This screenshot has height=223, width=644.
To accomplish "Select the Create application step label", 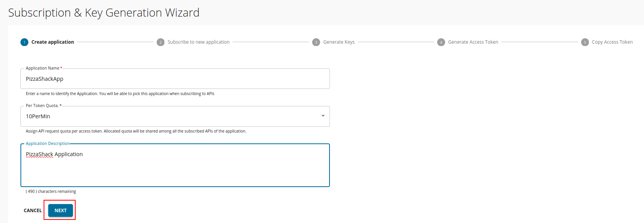I will [52, 42].
